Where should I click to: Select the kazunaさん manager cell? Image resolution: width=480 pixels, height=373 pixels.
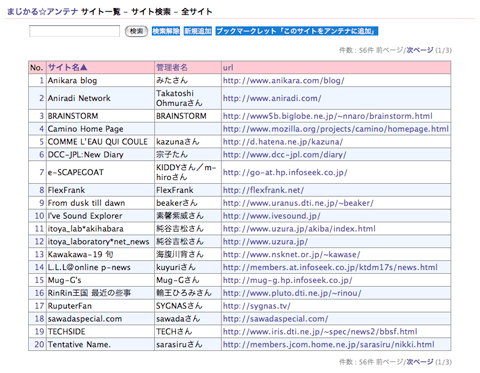click(x=188, y=142)
